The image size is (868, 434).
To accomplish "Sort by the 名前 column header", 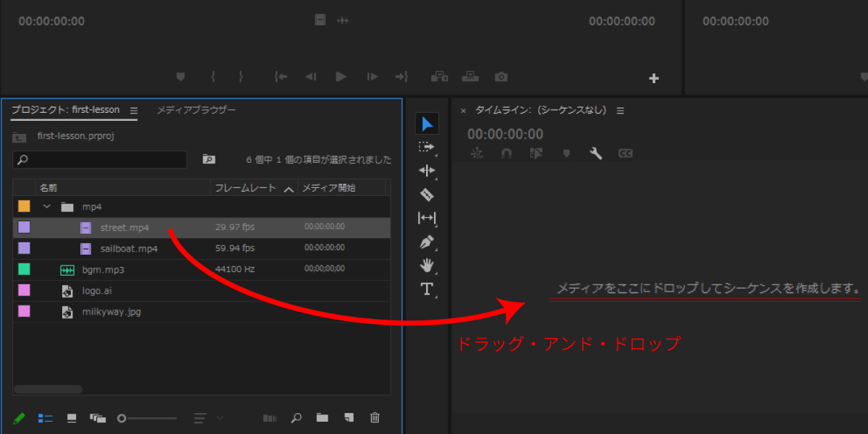I will pyautogui.click(x=48, y=188).
